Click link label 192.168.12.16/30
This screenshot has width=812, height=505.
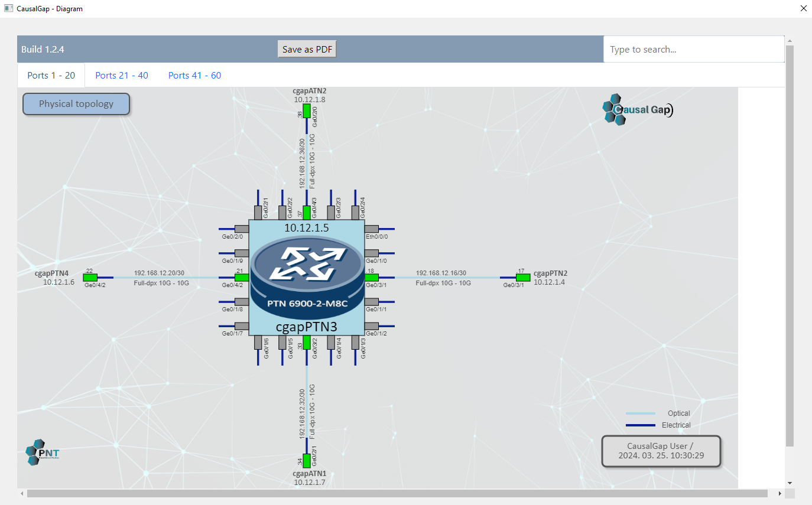click(441, 273)
